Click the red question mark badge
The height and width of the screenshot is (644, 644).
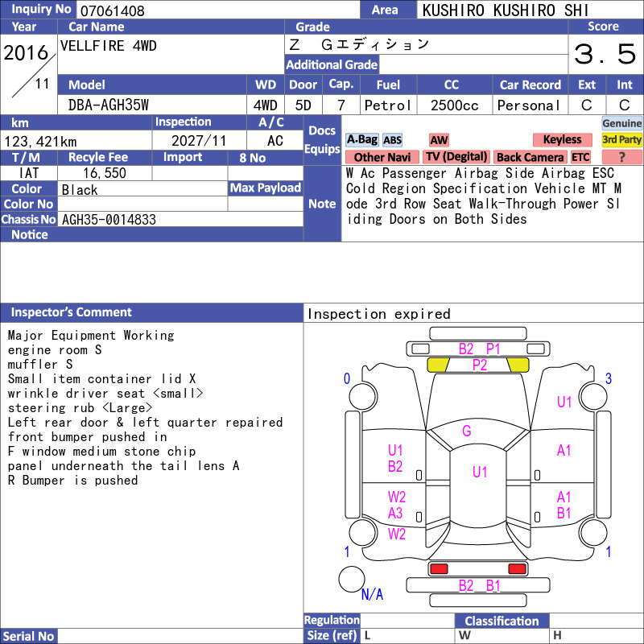(621, 157)
